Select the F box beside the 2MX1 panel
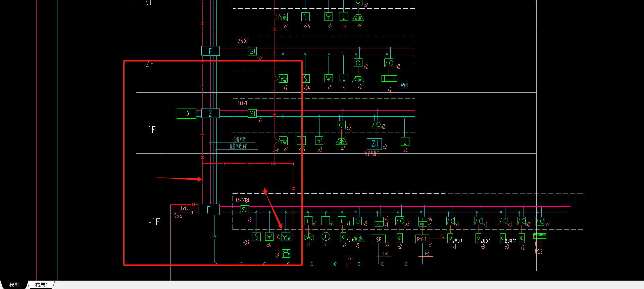644x289 pixels. point(210,51)
